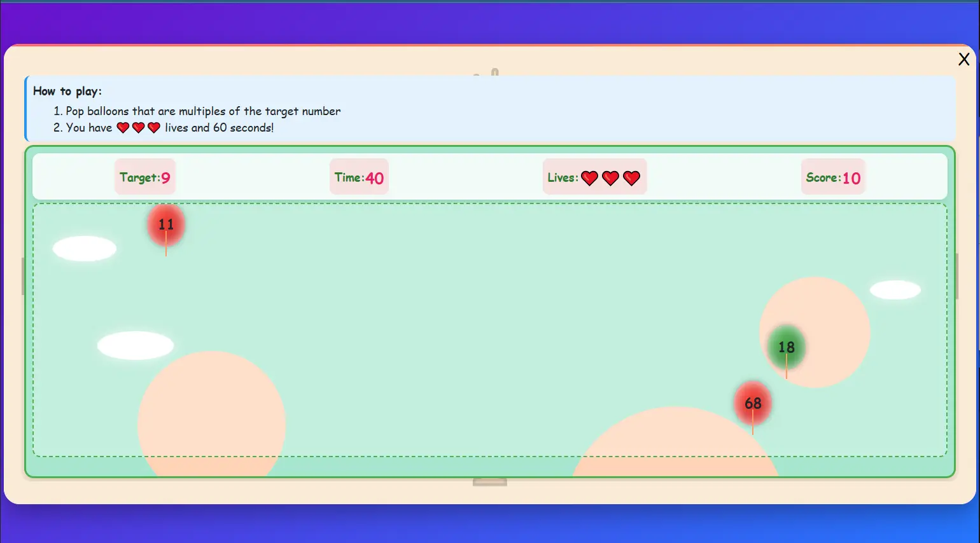Click the first heart in the Lives display
Viewport: 980px width, 543px height.
pyautogui.click(x=589, y=178)
